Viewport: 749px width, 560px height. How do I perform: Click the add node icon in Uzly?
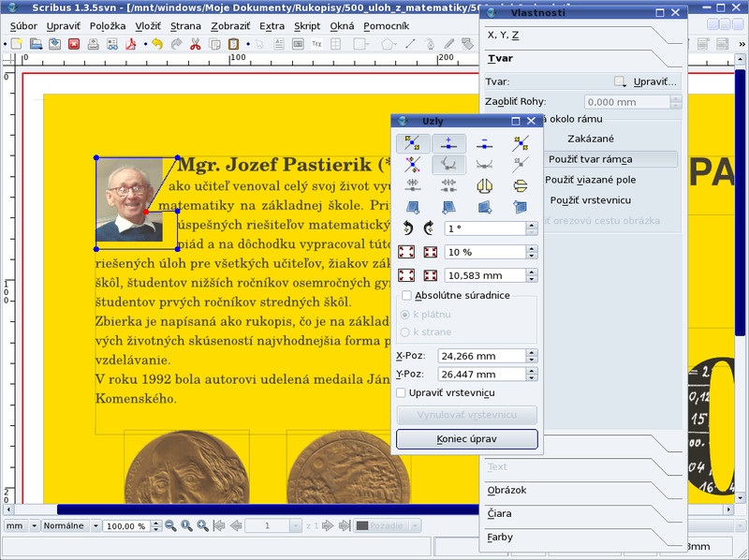click(x=449, y=143)
